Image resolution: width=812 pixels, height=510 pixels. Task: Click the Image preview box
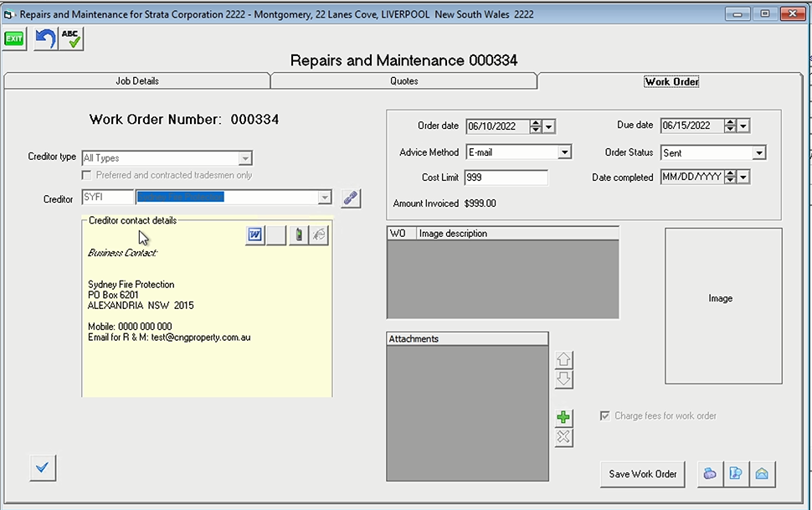[723, 306]
